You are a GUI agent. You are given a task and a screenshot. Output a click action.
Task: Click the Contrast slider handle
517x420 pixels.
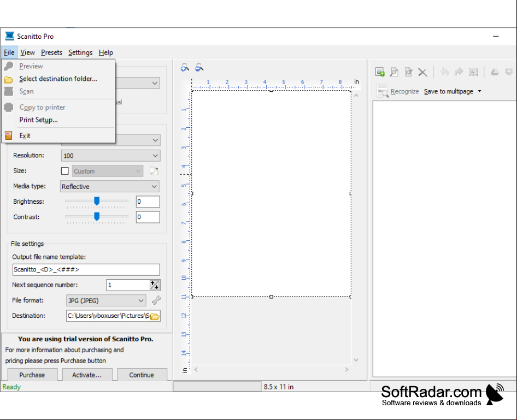(x=97, y=216)
